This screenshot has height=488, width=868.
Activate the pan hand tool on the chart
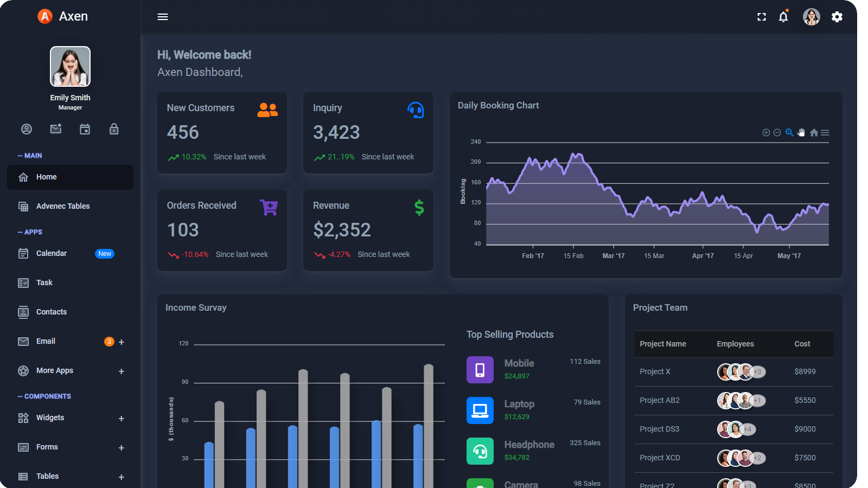click(801, 132)
